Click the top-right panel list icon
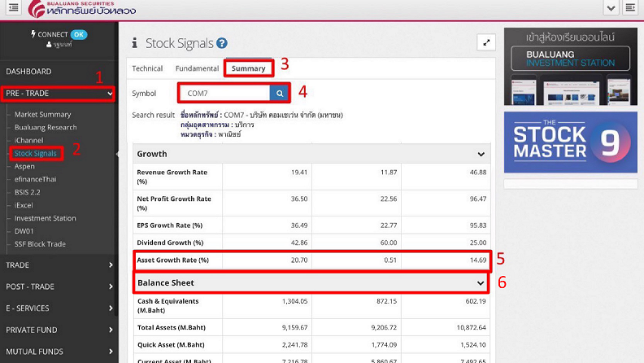This screenshot has width=644, height=363. tap(630, 8)
